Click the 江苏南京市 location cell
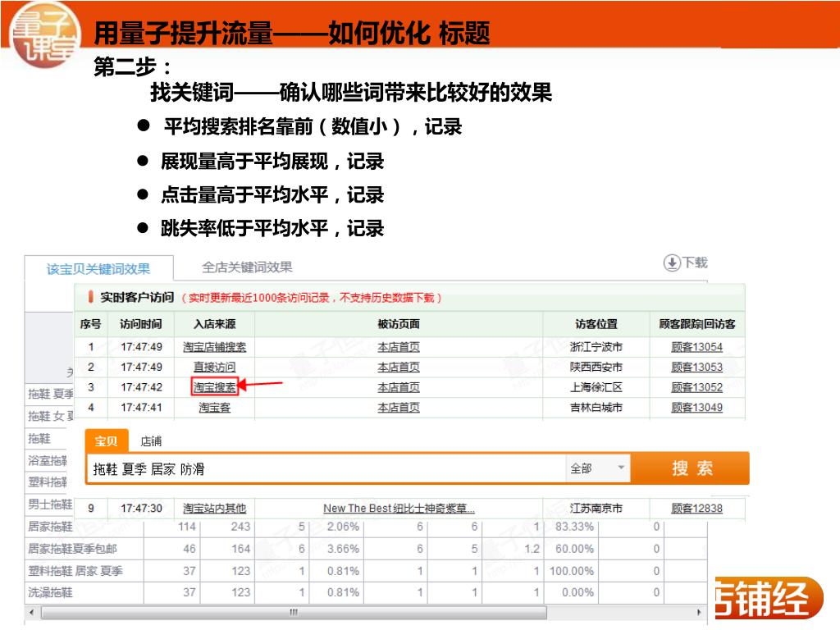840x630 pixels. click(x=596, y=509)
